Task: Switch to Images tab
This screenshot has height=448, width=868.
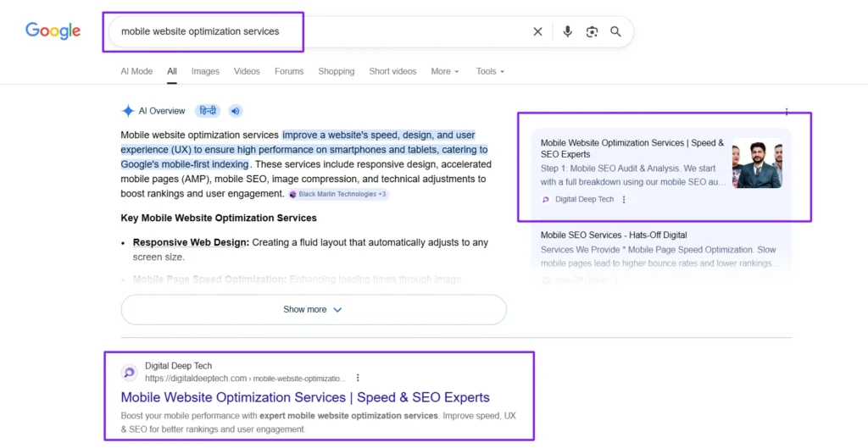Action: 205,71
